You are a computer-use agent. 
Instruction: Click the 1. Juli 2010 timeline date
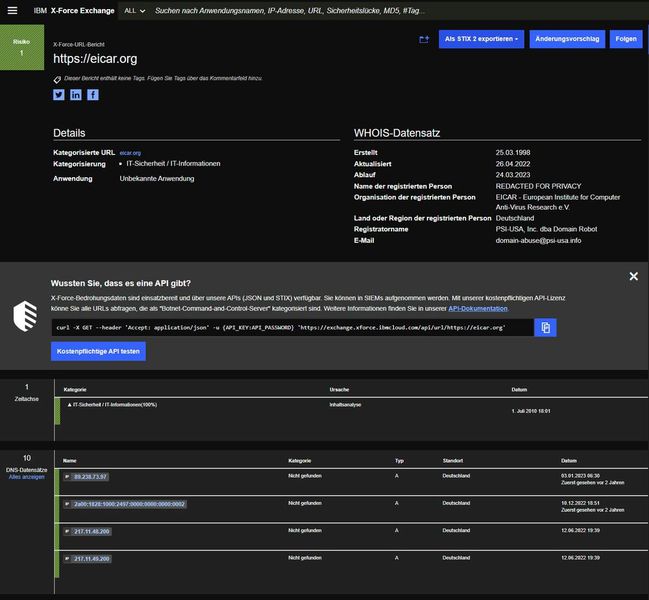pyautogui.click(x=531, y=411)
